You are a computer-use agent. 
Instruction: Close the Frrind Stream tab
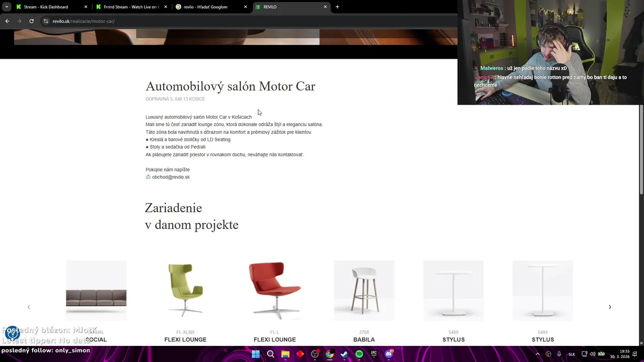tap(166, 7)
